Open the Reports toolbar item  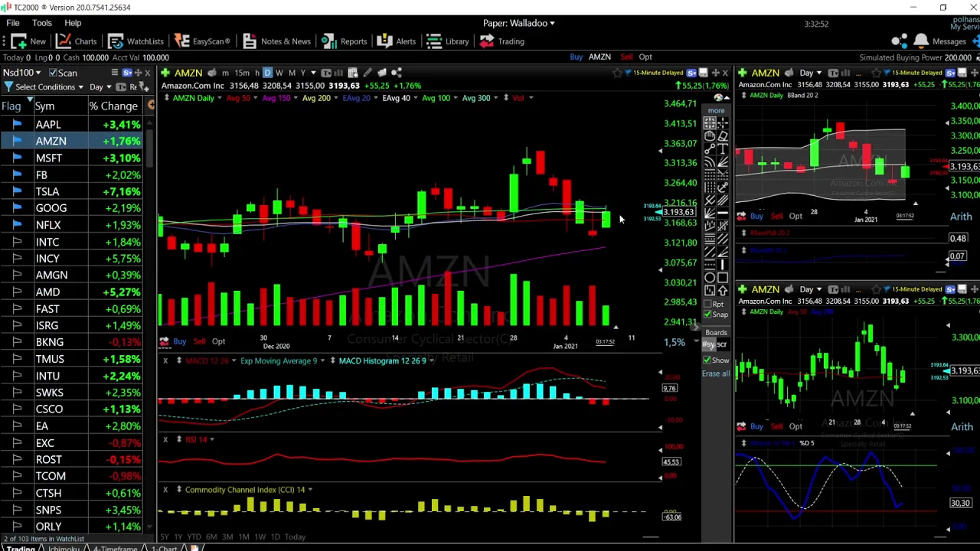[345, 41]
